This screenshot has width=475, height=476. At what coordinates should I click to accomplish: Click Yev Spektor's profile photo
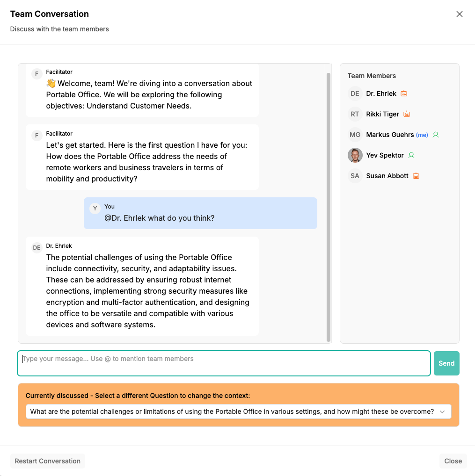pos(355,155)
